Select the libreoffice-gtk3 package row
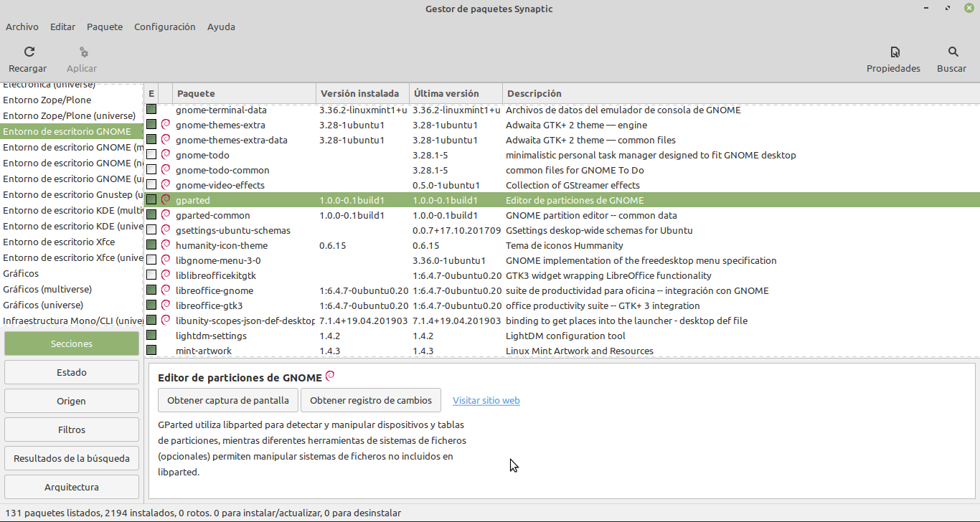Screen dimensions: 980x522 [560, 305]
